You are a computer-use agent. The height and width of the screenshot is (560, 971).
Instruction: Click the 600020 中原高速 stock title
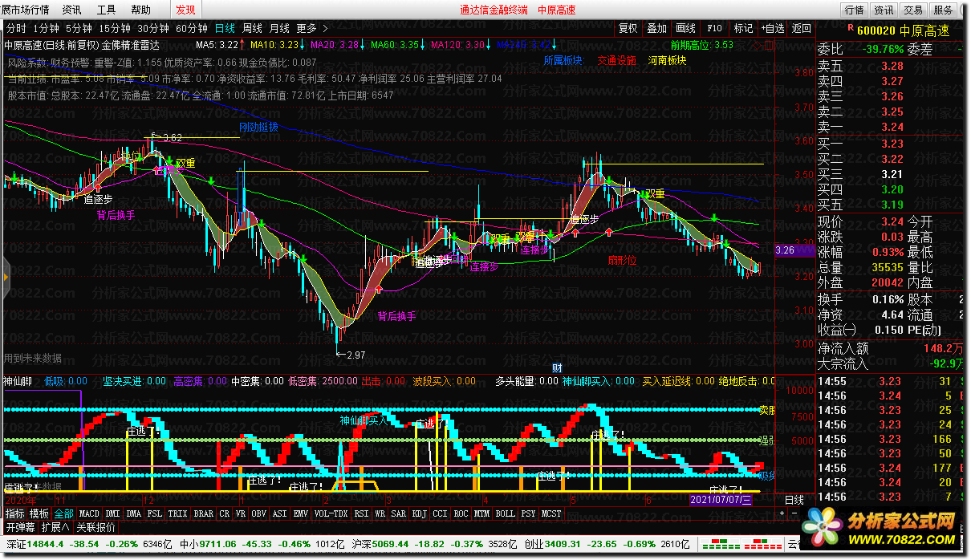click(x=903, y=30)
